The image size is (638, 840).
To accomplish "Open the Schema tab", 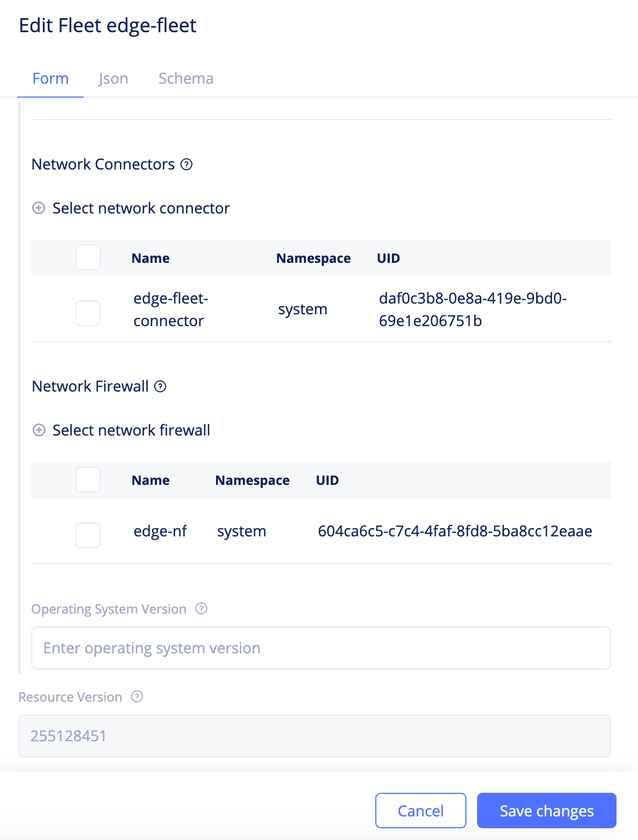I will click(x=186, y=78).
